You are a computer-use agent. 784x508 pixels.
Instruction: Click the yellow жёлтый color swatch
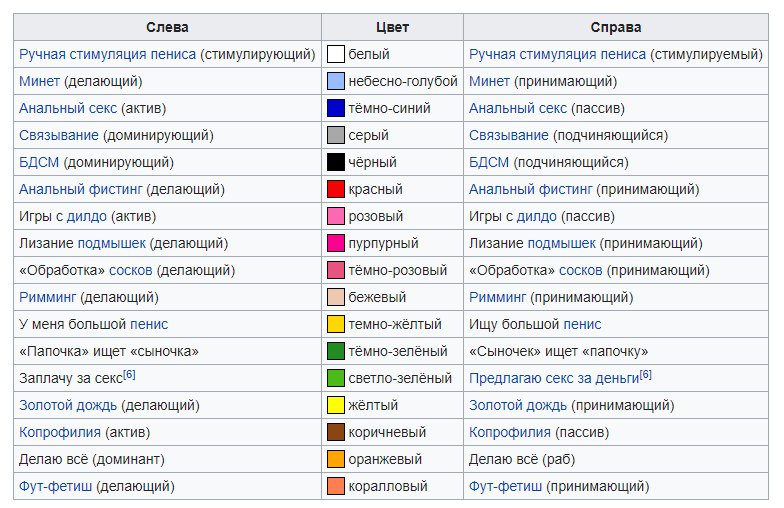coord(336,405)
